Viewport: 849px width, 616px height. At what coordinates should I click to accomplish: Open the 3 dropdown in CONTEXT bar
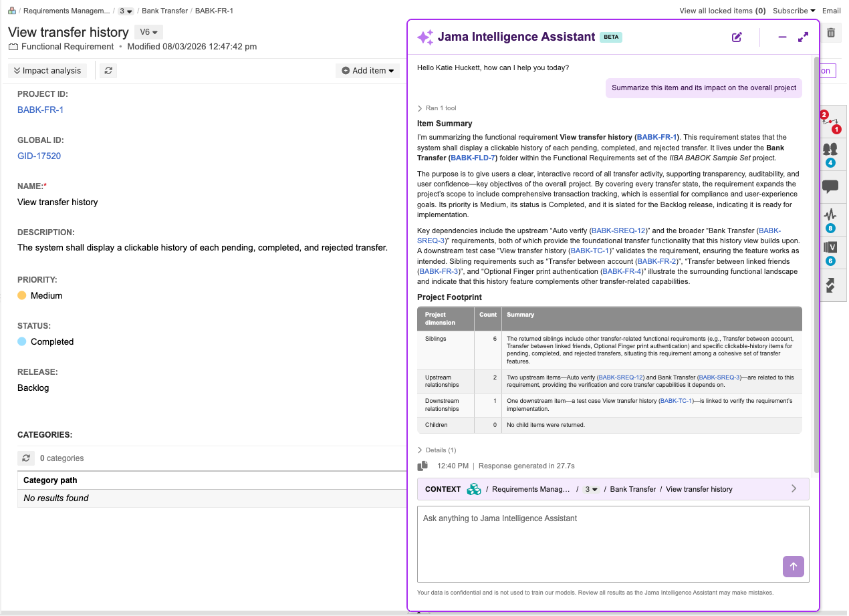[x=590, y=489]
